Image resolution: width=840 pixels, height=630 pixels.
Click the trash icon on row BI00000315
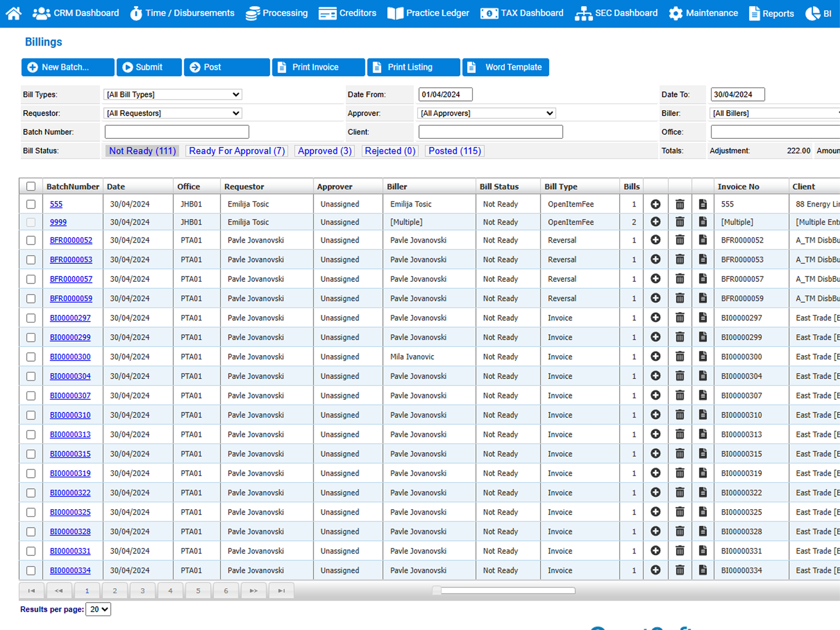tap(680, 454)
